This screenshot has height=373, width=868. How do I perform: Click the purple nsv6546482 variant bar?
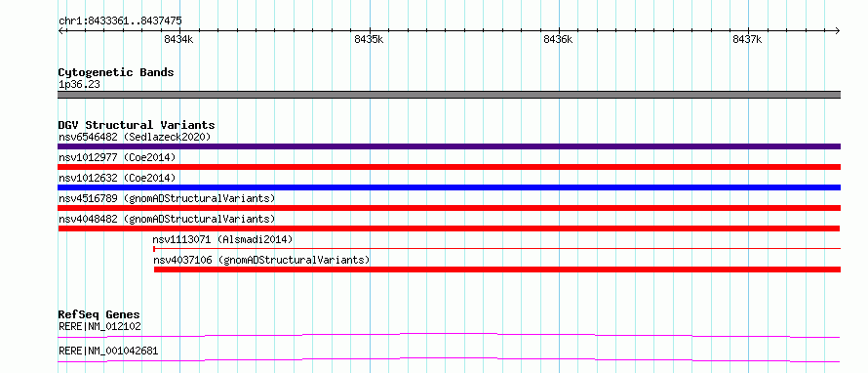coord(449,146)
